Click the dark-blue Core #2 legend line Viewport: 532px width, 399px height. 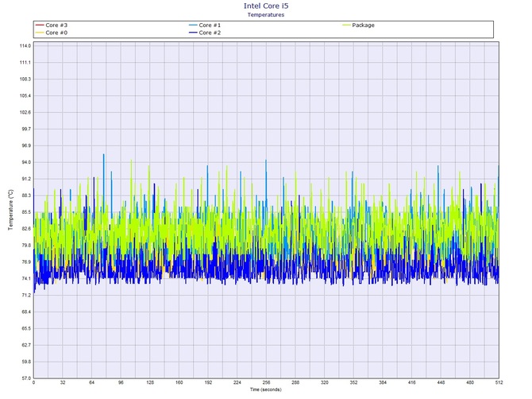(x=193, y=33)
